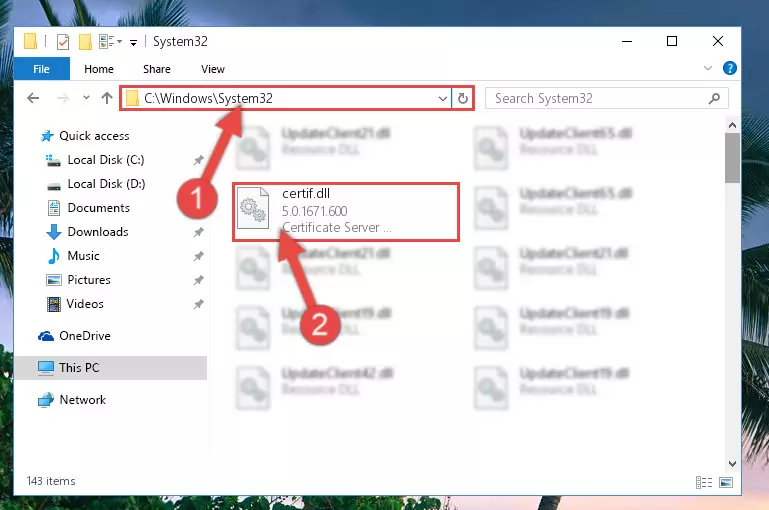Expand the ribbon with the chevron
This screenshot has width=769, height=510.
coord(708,68)
